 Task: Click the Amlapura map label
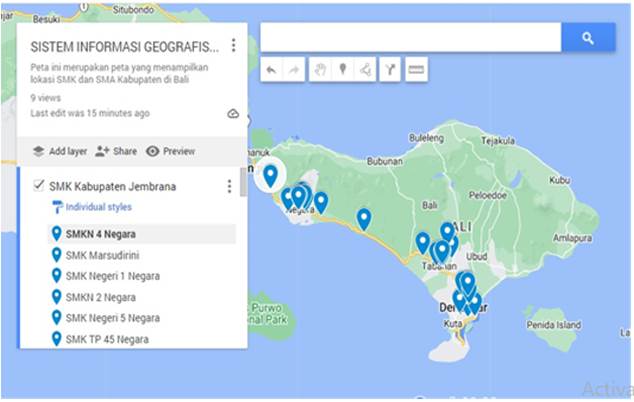pyautogui.click(x=573, y=238)
